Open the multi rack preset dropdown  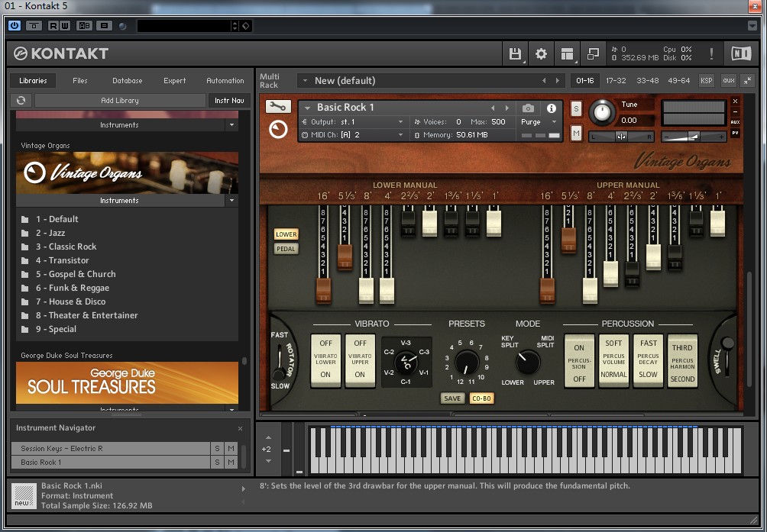305,81
